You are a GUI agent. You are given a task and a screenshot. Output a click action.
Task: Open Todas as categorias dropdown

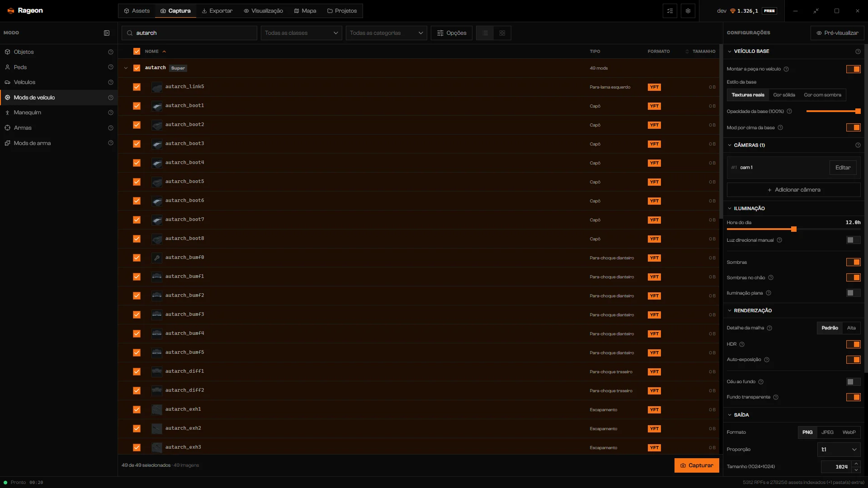pos(386,33)
